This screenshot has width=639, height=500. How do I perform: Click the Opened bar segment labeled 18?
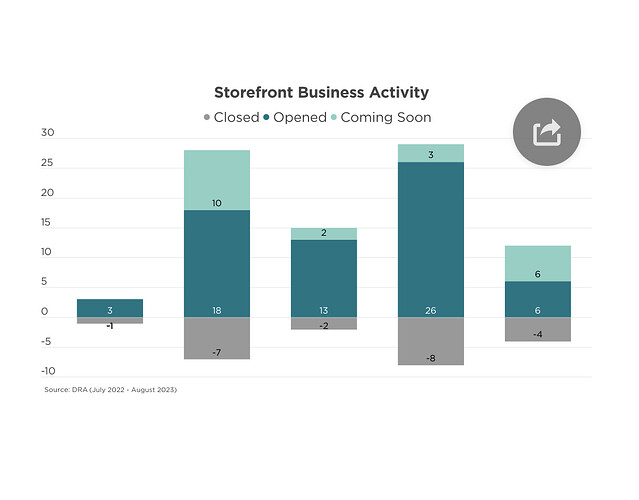click(x=217, y=264)
